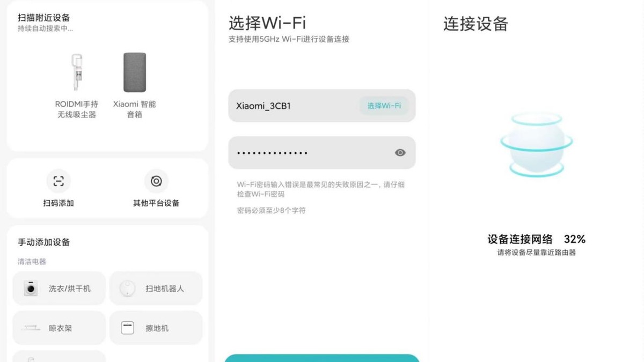Select the Xiaomi smart speaker device icon
Screen dimensions: 644x362
coord(135,72)
